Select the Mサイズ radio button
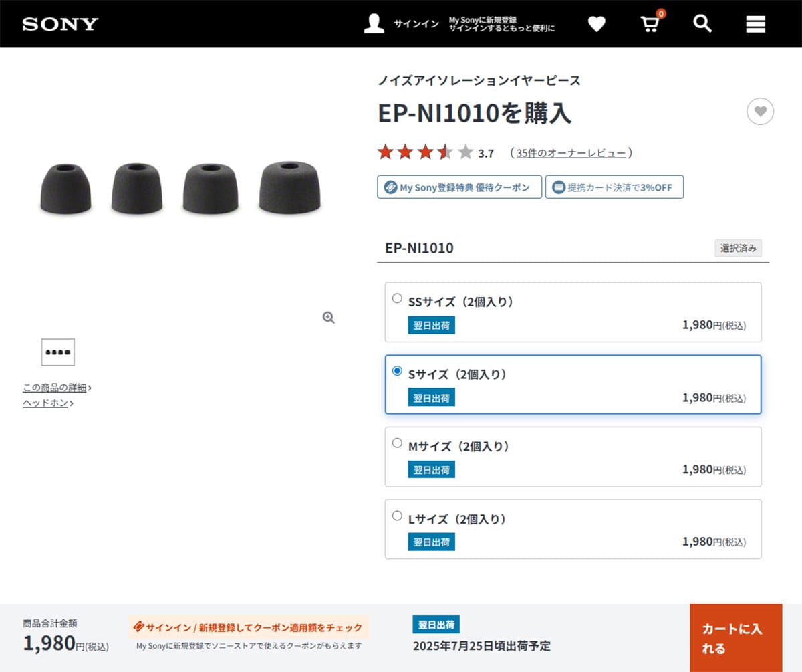This screenshot has width=802, height=672. click(397, 443)
